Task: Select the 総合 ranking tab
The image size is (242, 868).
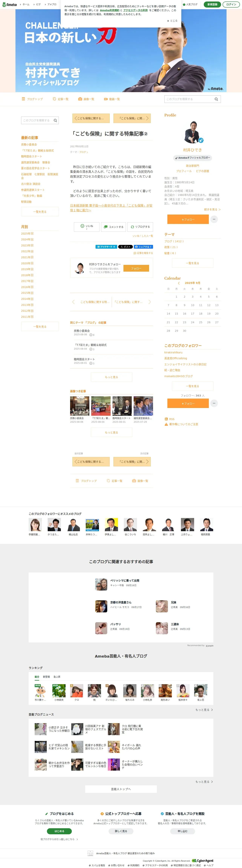Action: pos(37,677)
